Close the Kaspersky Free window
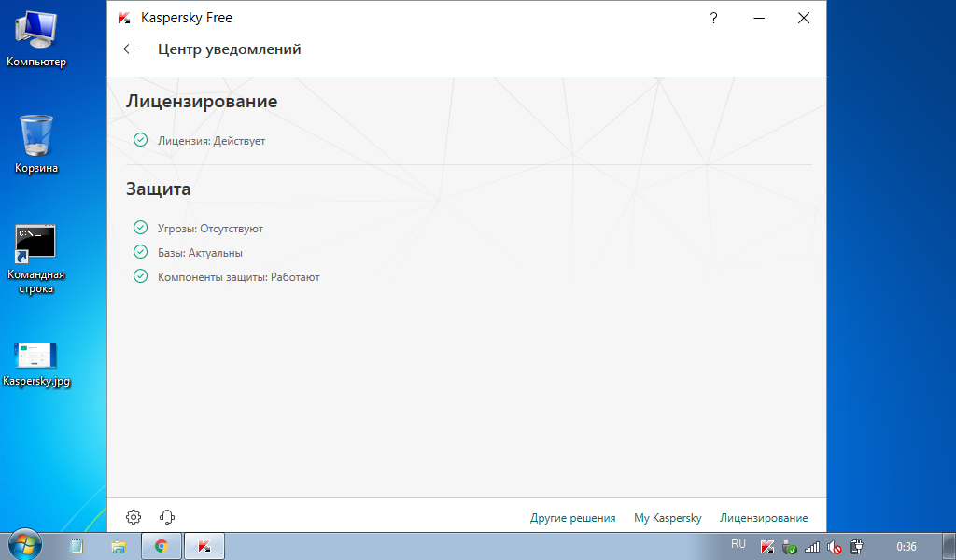Image resolution: width=956 pixels, height=560 pixels. pos(804,19)
